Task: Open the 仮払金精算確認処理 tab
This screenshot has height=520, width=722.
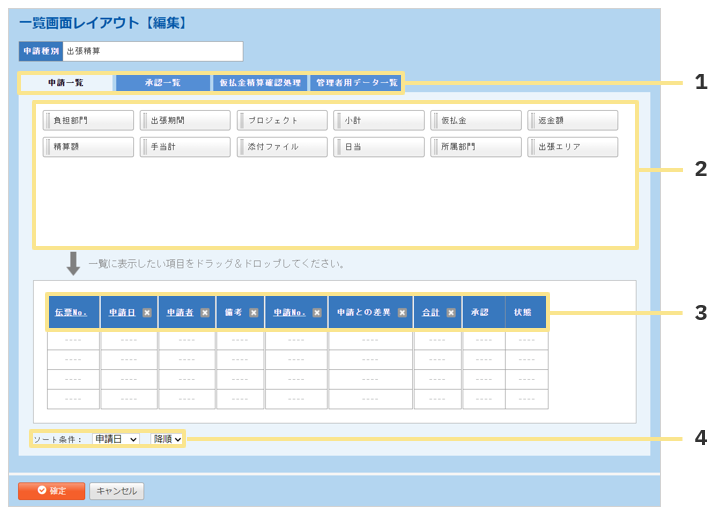Action: pyautogui.click(x=260, y=83)
